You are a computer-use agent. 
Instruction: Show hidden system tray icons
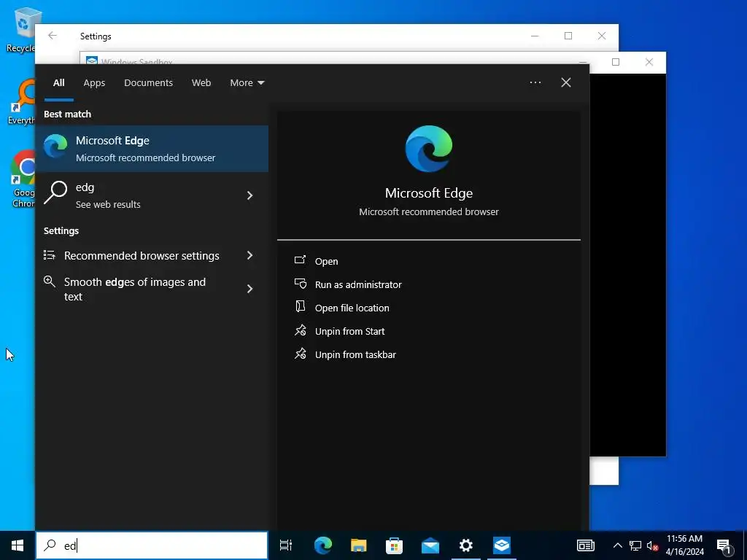tap(617, 545)
